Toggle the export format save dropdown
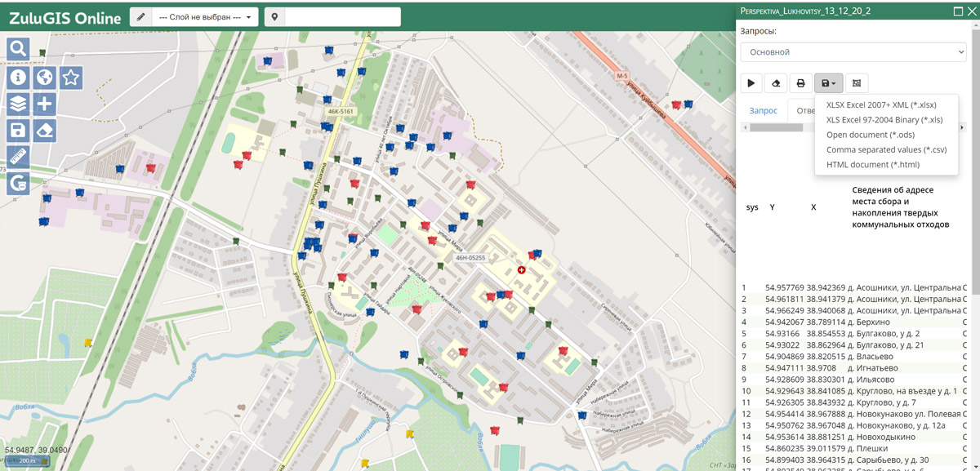The height and width of the screenshot is (471, 980). coord(828,83)
